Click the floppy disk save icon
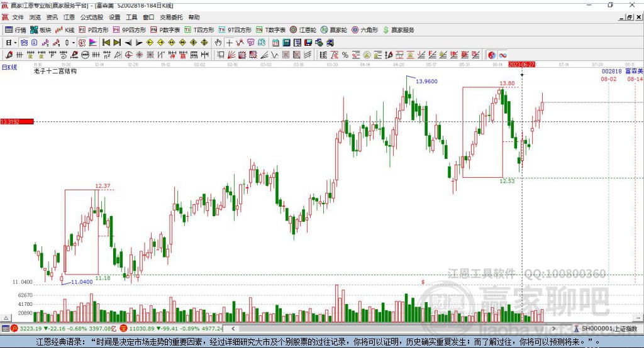This screenshot has height=348, width=644. [x=308, y=43]
